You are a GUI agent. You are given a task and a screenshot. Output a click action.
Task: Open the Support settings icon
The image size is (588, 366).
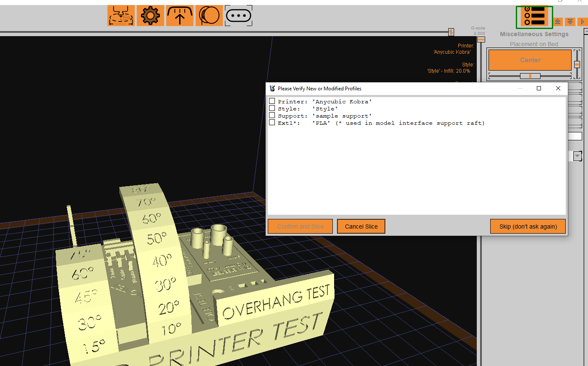[180, 16]
